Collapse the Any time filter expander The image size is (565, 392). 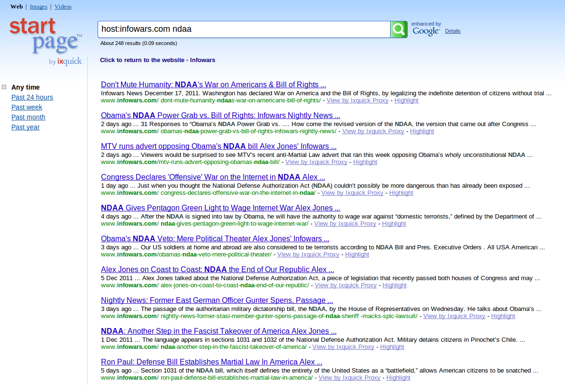pyautogui.click(x=4, y=87)
